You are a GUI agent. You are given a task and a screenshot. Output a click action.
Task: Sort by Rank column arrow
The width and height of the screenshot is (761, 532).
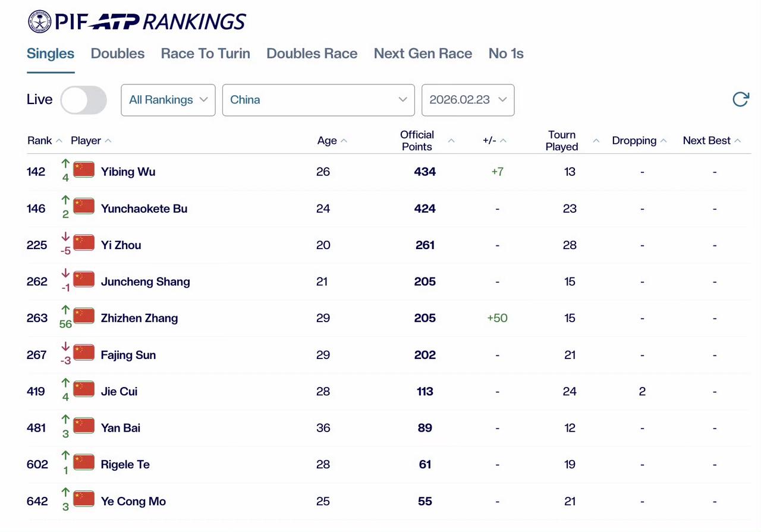click(x=59, y=141)
